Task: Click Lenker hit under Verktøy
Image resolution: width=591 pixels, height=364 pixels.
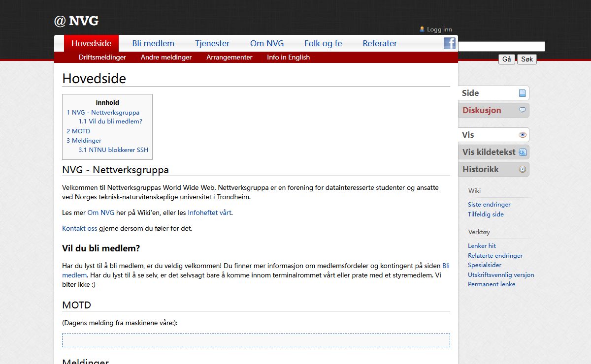Action: 482,245
